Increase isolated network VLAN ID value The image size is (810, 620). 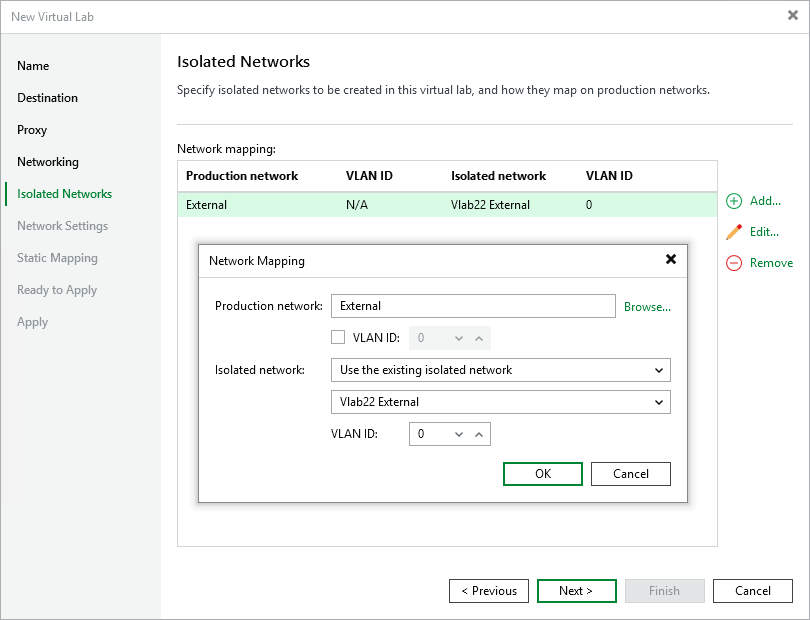pos(479,434)
